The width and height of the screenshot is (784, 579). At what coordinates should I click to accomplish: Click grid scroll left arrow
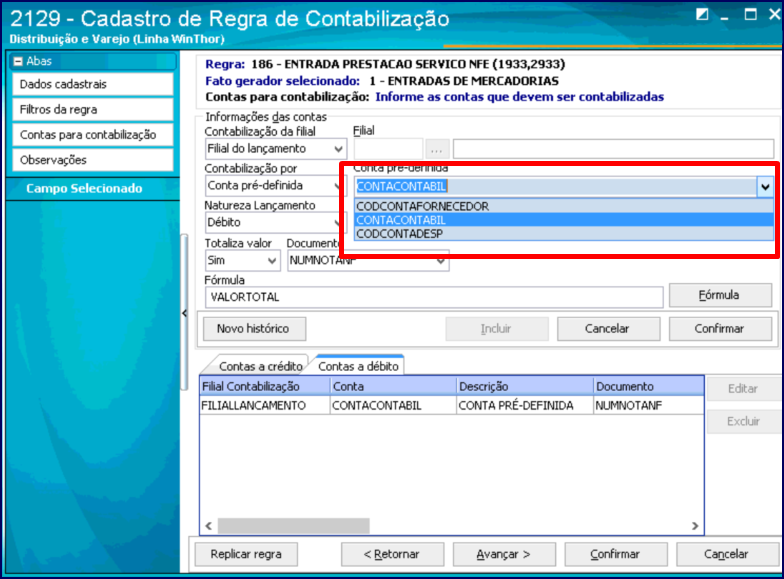209,526
